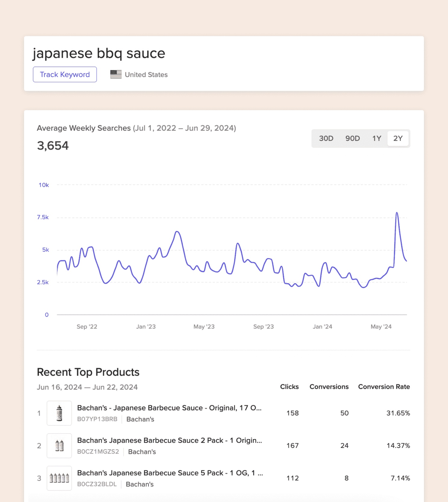448x502 pixels.
Task: Select the 2Y time range tab
Action: [x=398, y=138]
